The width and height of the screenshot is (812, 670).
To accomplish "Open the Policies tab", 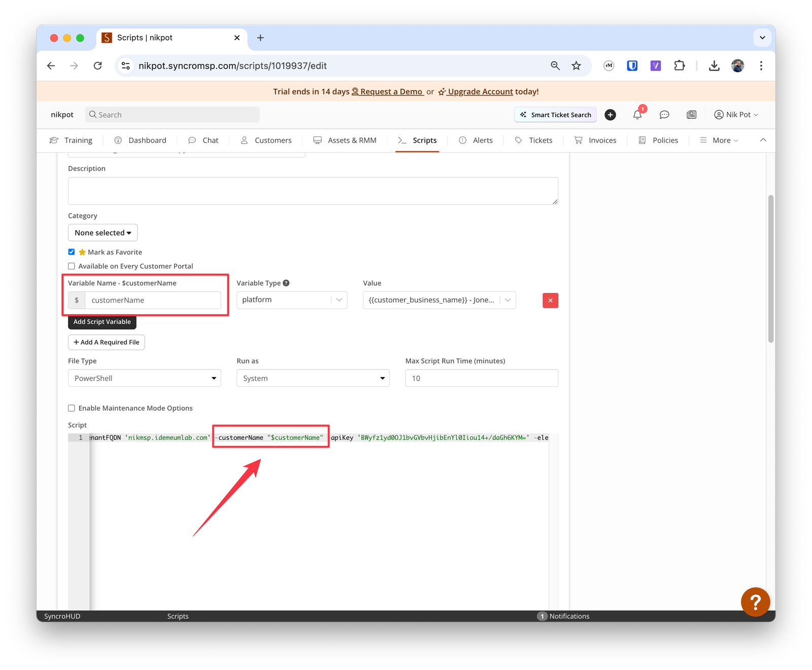I will pyautogui.click(x=658, y=140).
